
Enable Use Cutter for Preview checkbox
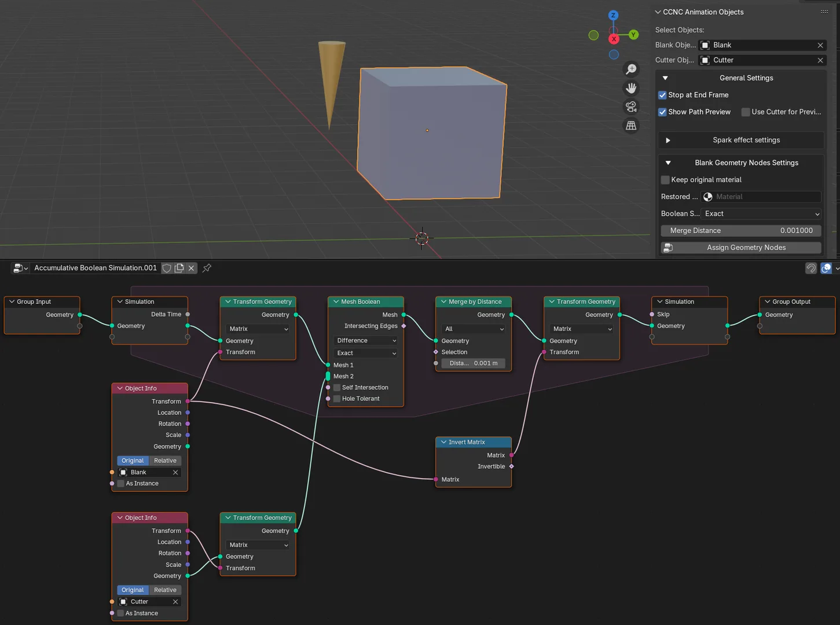coord(746,112)
